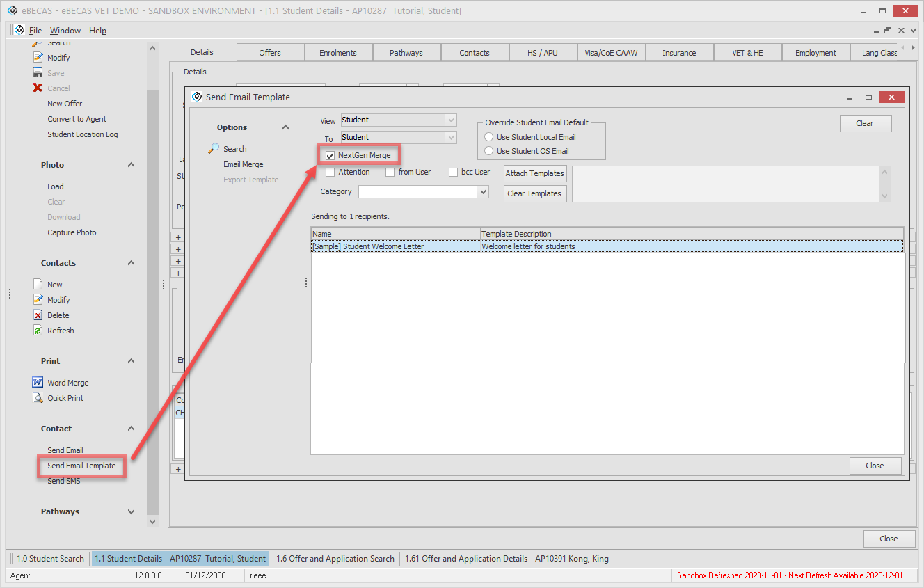Open the Category dropdown list
Screen dimensions: 924x588
483,192
